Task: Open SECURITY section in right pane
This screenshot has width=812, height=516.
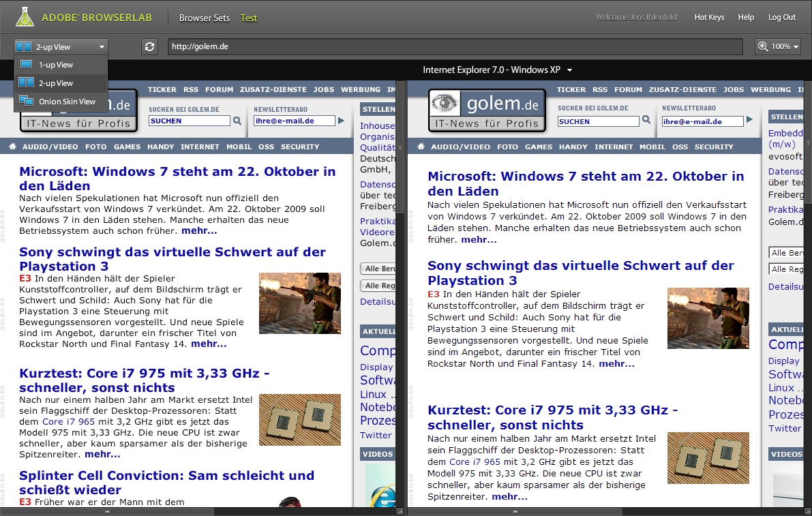Action: coord(714,147)
